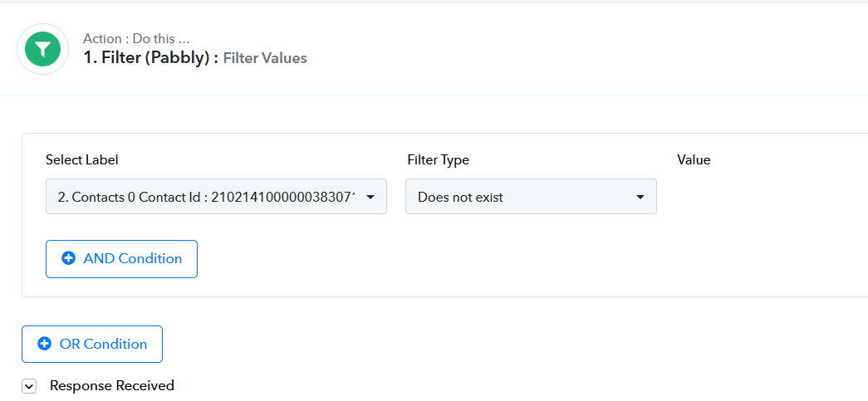The height and width of the screenshot is (401, 868).
Task: Click the 'Filter Values' action event text
Action: click(x=265, y=58)
